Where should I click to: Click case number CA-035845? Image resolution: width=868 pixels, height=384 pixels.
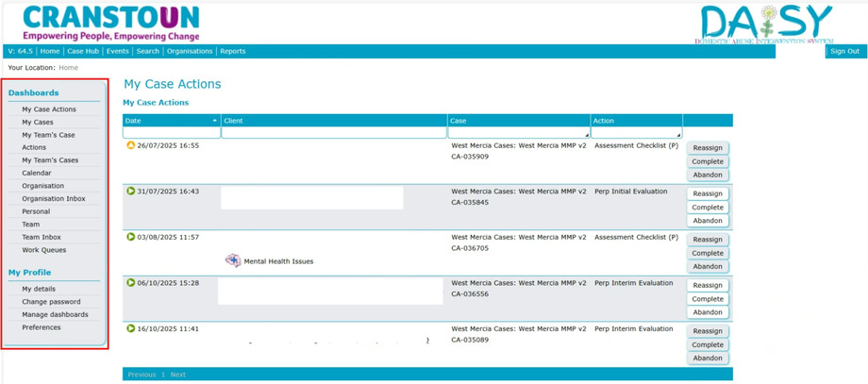tap(470, 203)
